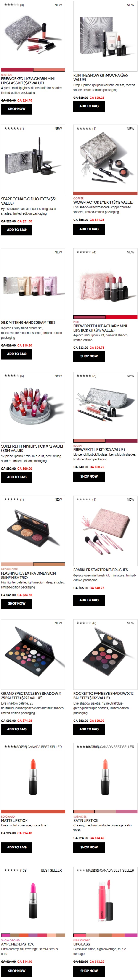Open the Surefire Hit Mini Lipstick Vault image
The width and height of the screenshot is (138, 980).
pos(33,408)
